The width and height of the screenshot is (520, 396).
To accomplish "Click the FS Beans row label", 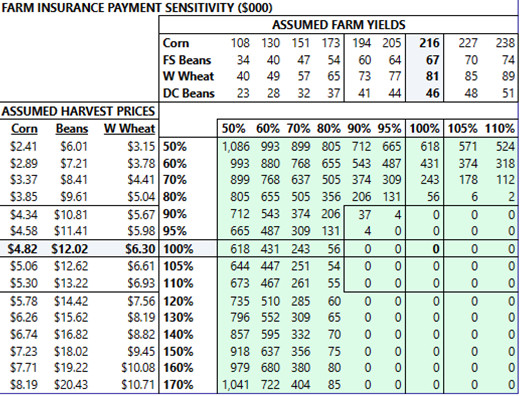I will tap(187, 60).
